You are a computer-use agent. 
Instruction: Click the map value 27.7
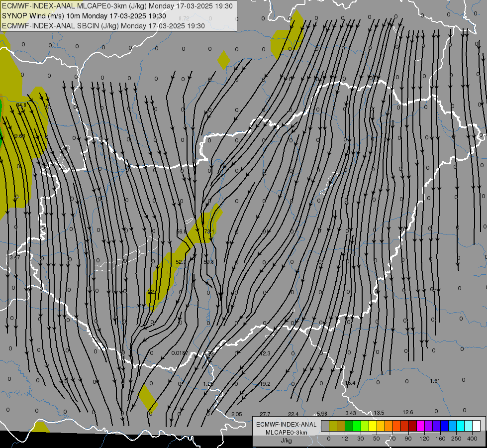[x=265, y=414]
